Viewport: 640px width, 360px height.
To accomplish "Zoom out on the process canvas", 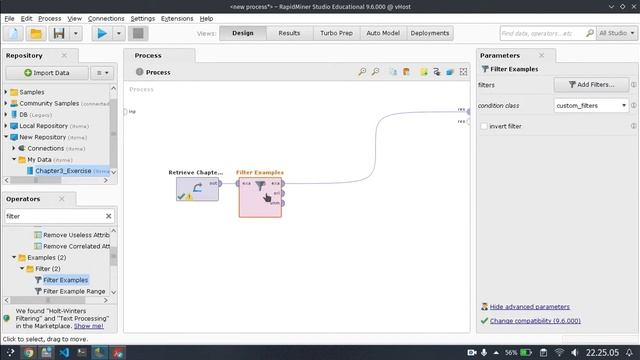I will click(375, 72).
